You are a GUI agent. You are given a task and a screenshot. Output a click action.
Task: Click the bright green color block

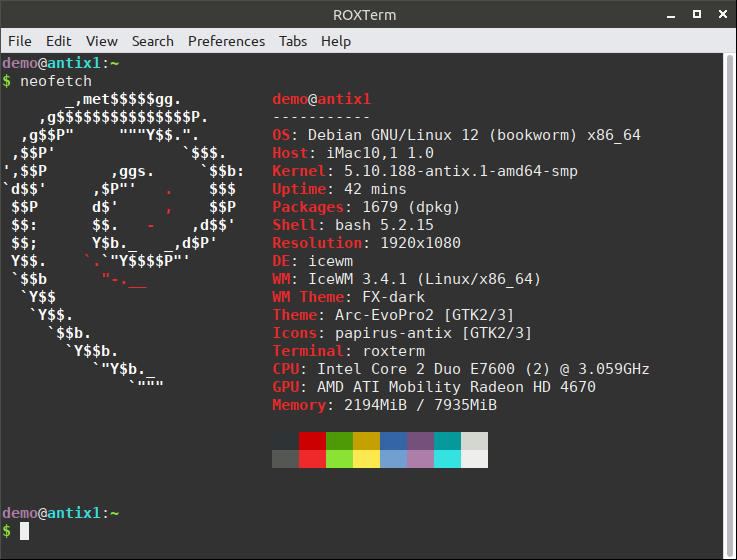coord(339,459)
